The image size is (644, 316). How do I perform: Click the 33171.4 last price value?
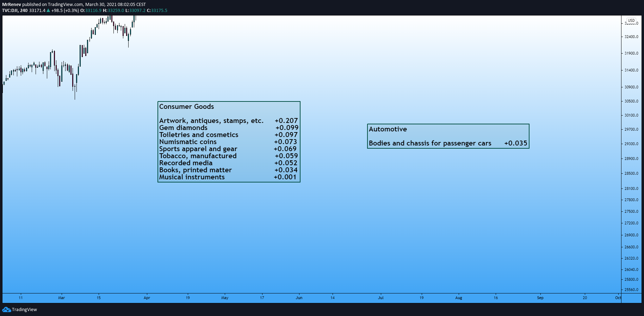37,11
